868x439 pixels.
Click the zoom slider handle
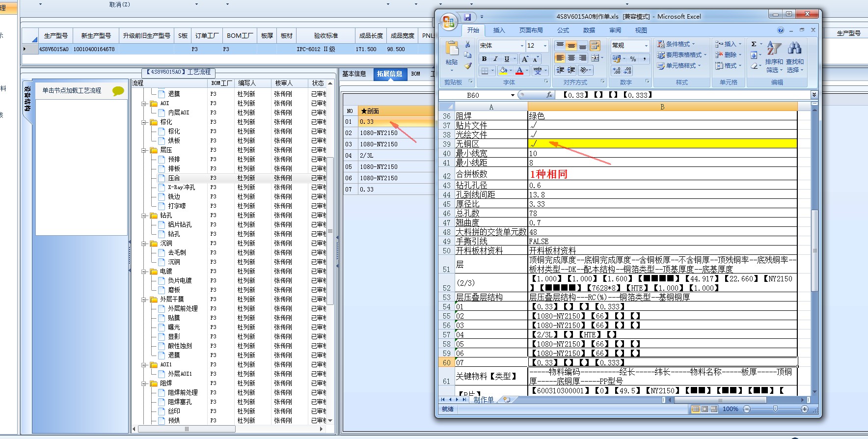(x=775, y=409)
